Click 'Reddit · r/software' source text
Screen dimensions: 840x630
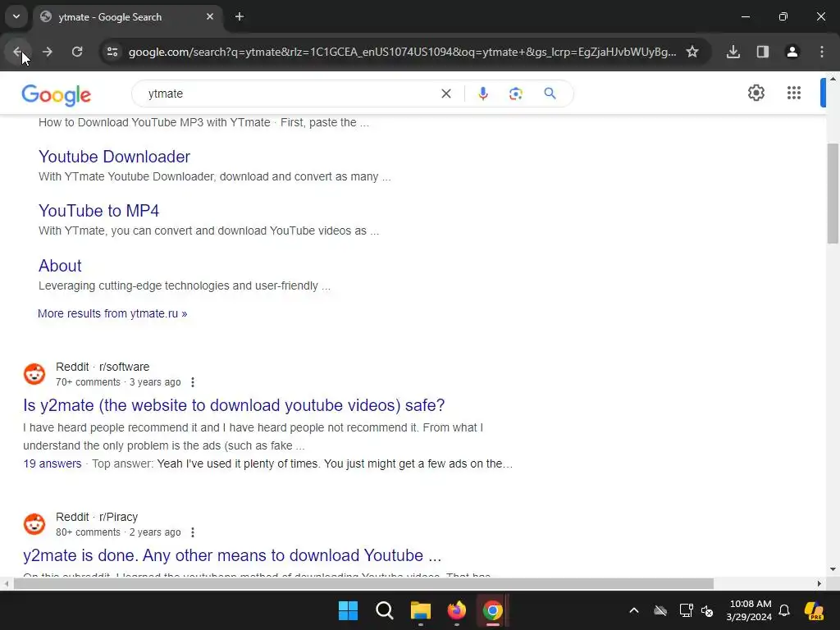pyautogui.click(x=103, y=367)
